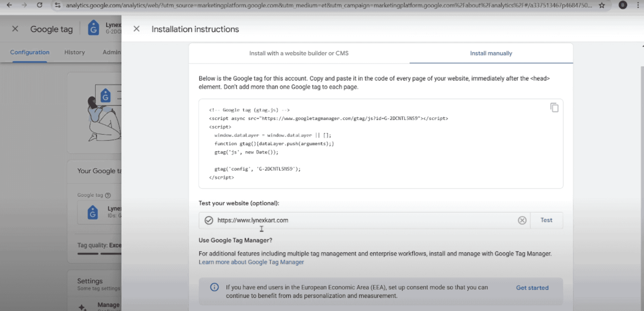Click the Manage sparkle icon in Settings
The width and height of the screenshot is (644, 311).
83,307
